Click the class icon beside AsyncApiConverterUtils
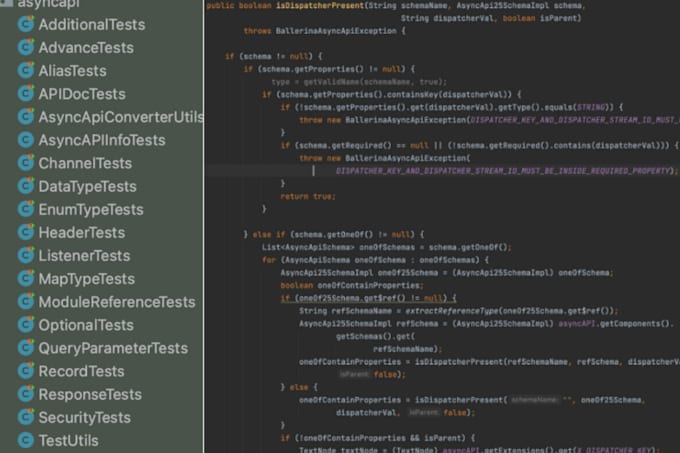The width and height of the screenshot is (680, 453). pyautogui.click(x=26, y=117)
